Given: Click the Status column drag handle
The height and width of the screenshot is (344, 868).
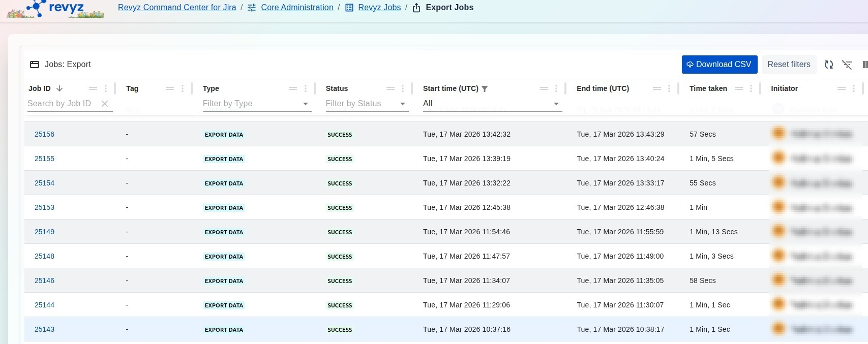Looking at the screenshot, I should (390, 88).
